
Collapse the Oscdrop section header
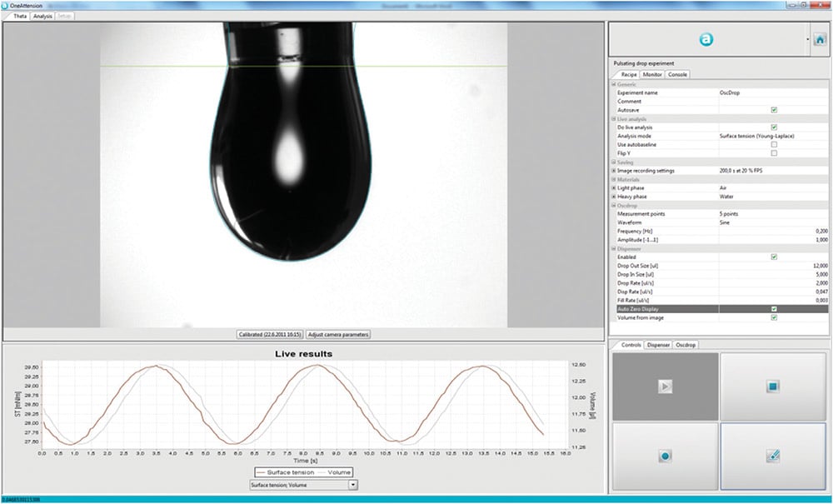[x=613, y=205]
